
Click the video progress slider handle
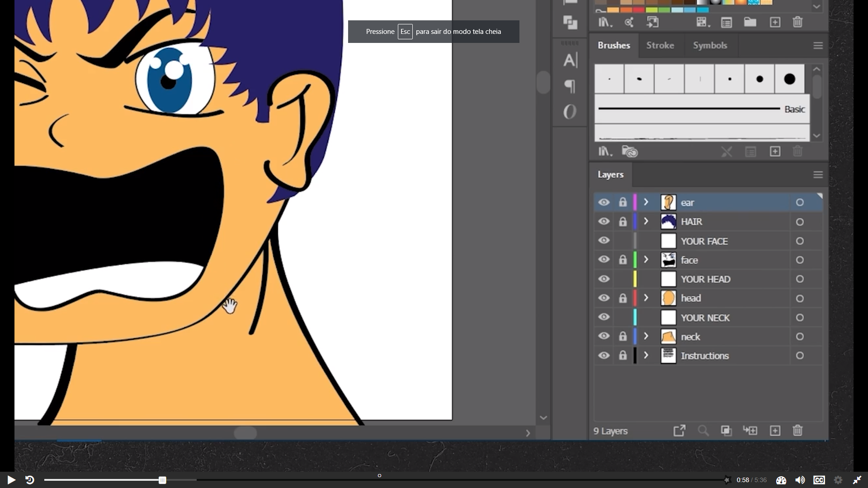(x=162, y=480)
